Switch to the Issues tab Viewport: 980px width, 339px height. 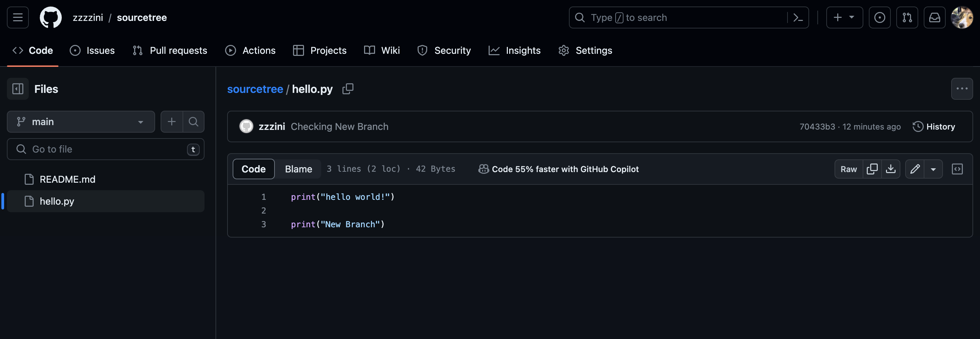[x=92, y=50]
